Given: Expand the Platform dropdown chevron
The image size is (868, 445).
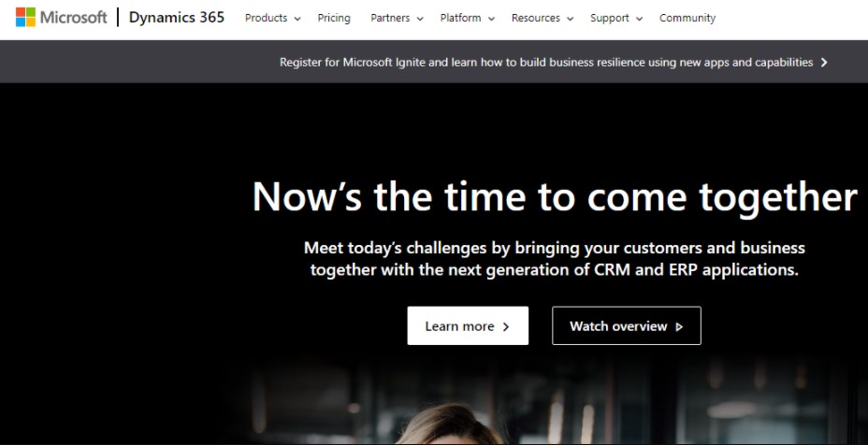Looking at the screenshot, I should tap(491, 19).
